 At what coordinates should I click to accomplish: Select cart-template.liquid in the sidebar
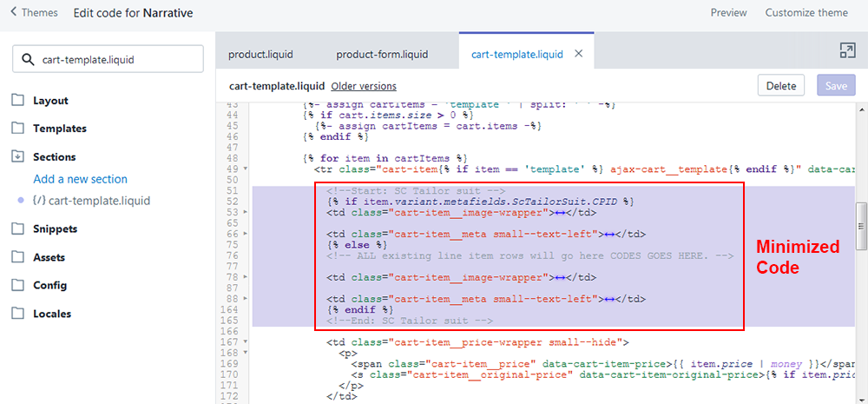pyautogui.click(x=99, y=201)
